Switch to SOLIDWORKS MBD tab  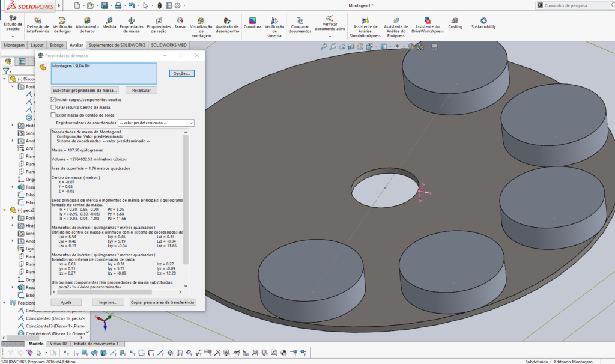[169, 45]
